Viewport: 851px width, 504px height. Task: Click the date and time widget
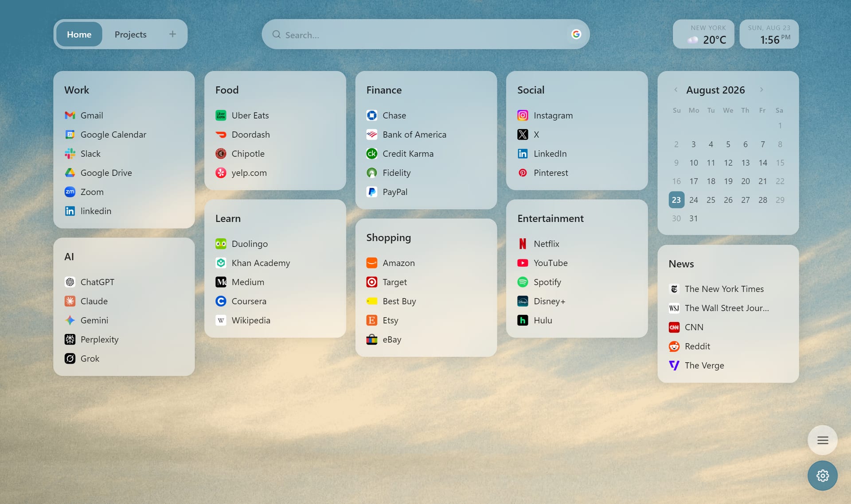tap(769, 34)
